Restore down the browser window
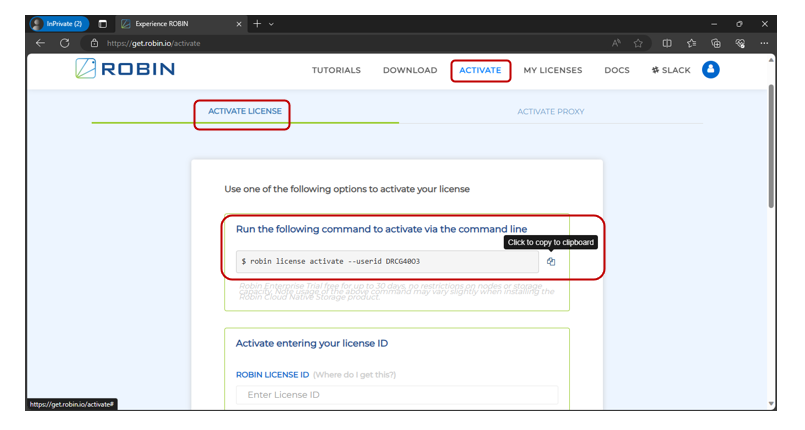805x430 pixels. pyautogui.click(x=739, y=24)
